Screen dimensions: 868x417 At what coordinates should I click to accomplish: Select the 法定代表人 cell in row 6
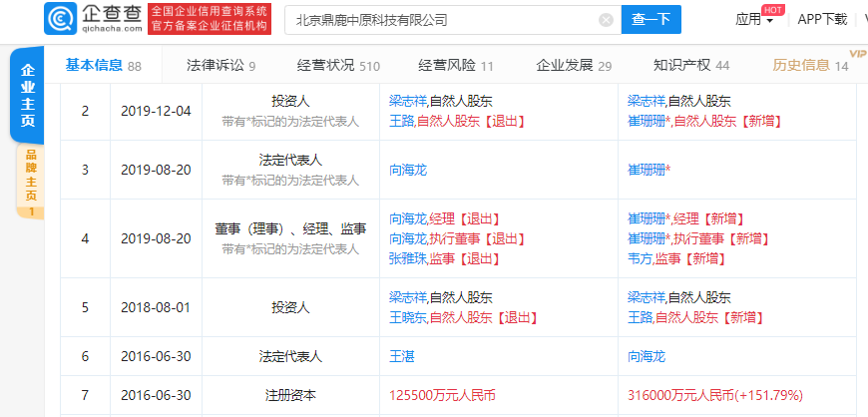290,356
